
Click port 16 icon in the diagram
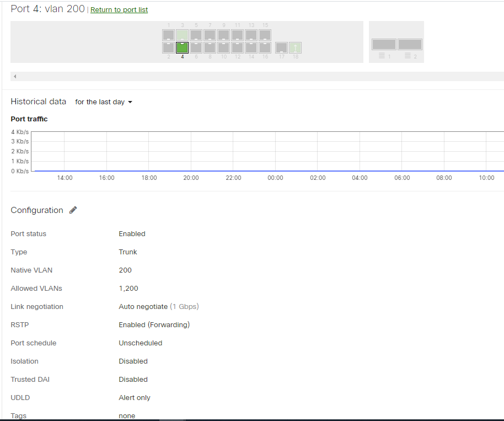point(265,48)
